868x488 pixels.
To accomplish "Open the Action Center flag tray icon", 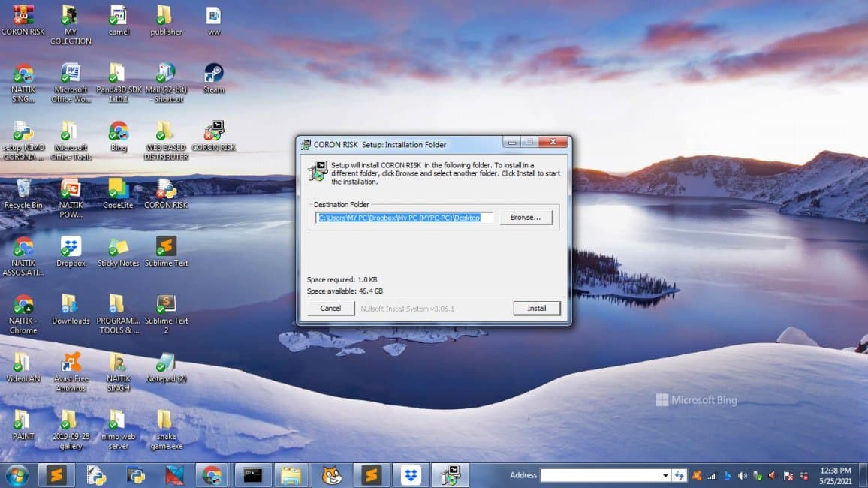I will [789, 476].
